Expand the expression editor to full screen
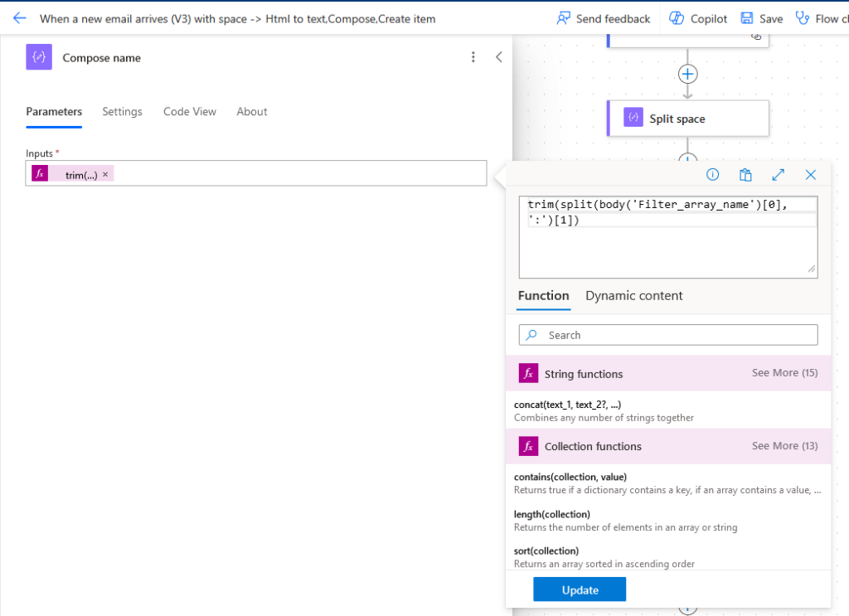The image size is (849, 616). (778, 174)
